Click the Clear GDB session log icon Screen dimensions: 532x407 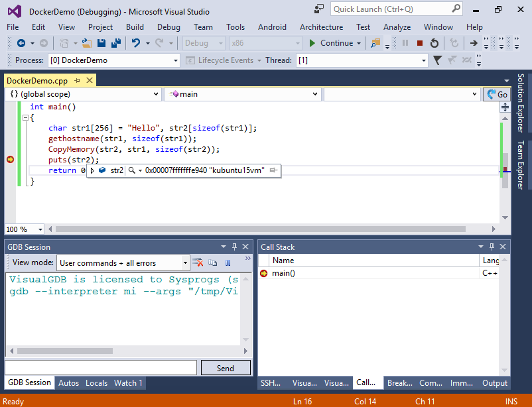pos(198,262)
